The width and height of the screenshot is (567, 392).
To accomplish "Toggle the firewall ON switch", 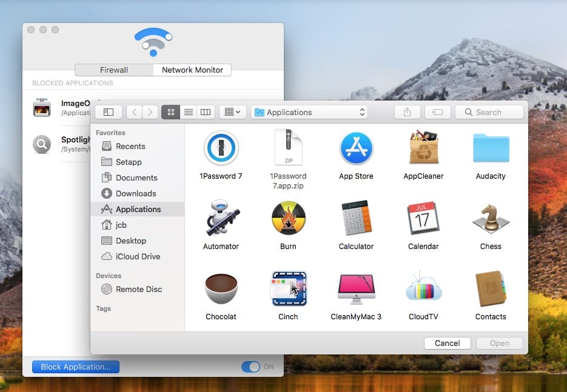I will tap(250, 367).
